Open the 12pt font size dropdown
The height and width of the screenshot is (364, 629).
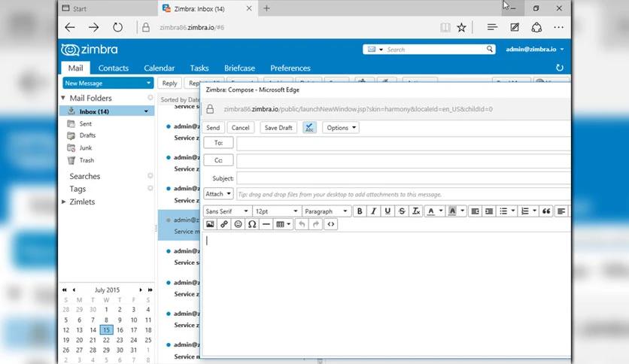tap(276, 211)
